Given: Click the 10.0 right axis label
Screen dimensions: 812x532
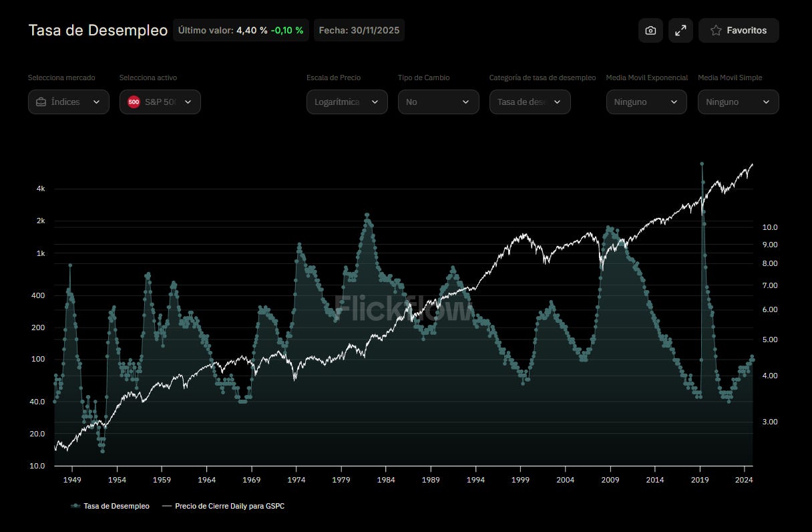Looking at the screenshot, I should coord(769,227).
